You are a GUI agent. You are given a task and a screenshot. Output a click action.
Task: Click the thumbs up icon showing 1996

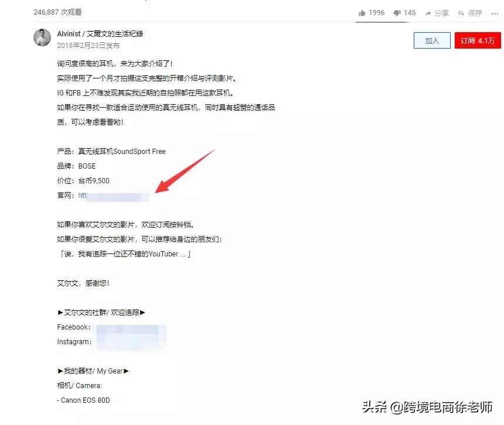click(363, 13)
